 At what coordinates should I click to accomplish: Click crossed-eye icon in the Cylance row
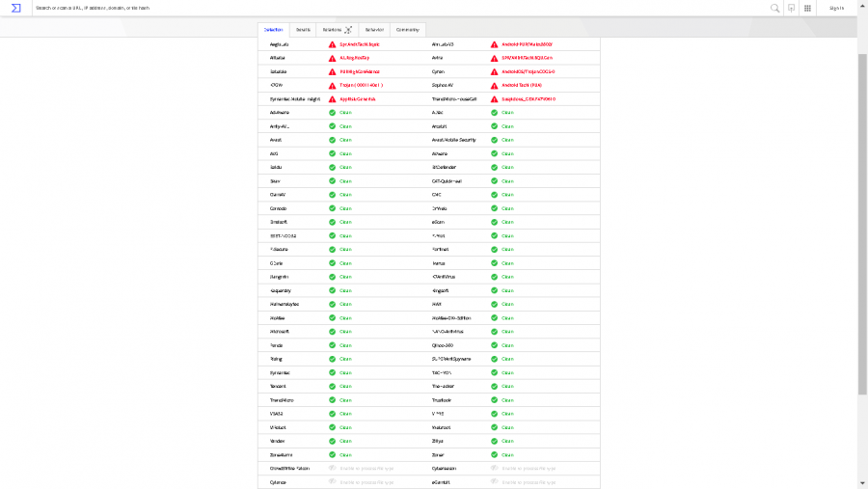(x=333, y=481)
